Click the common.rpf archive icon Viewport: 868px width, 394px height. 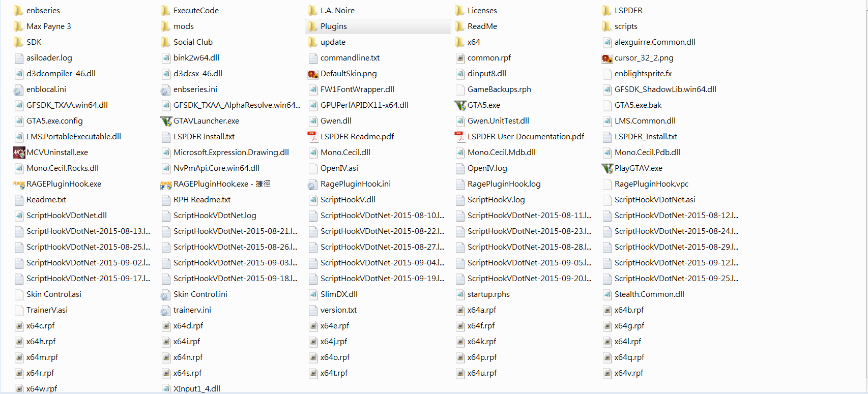[x=460, y=58]
